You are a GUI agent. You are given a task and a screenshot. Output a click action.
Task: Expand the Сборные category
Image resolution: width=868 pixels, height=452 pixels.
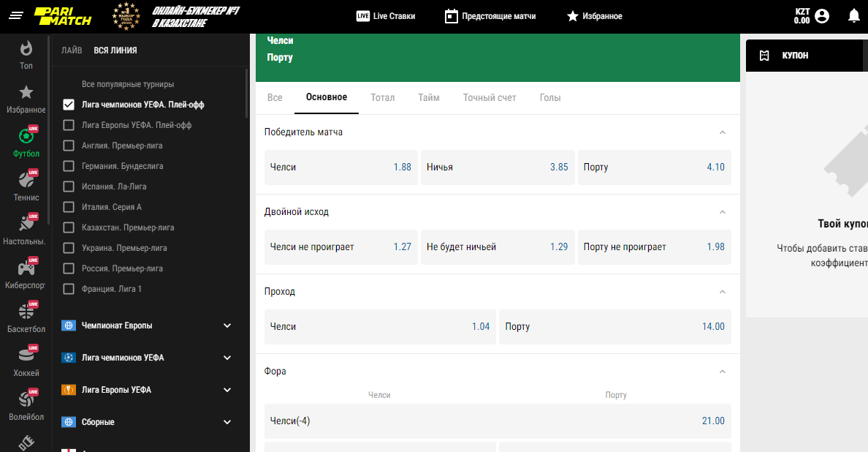(227, 422)
